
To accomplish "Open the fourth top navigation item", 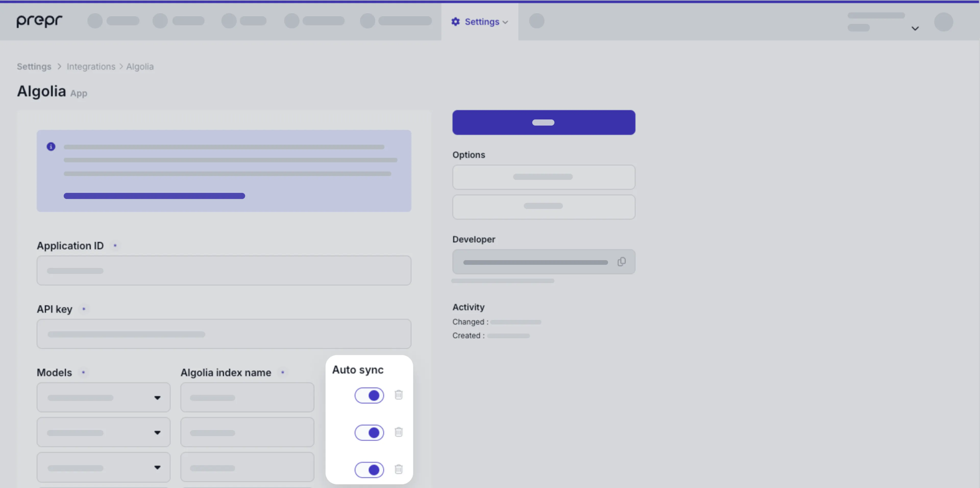I will click(314, 20).
